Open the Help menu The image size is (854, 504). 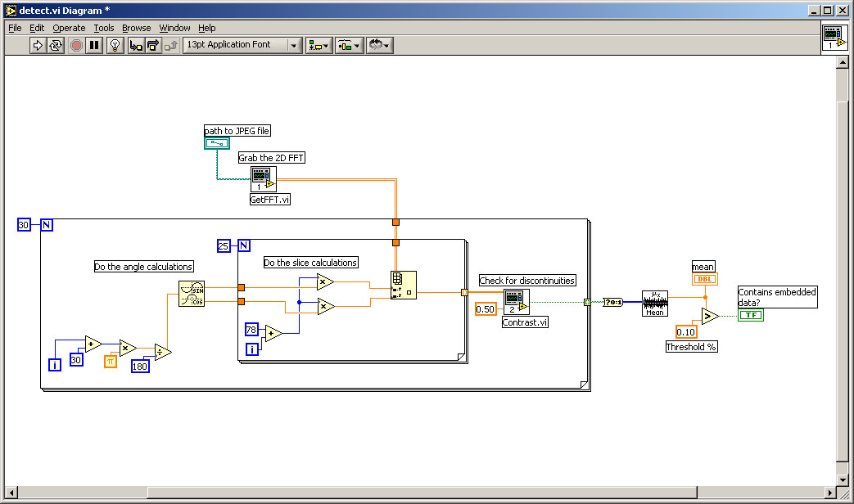[206, 28]
